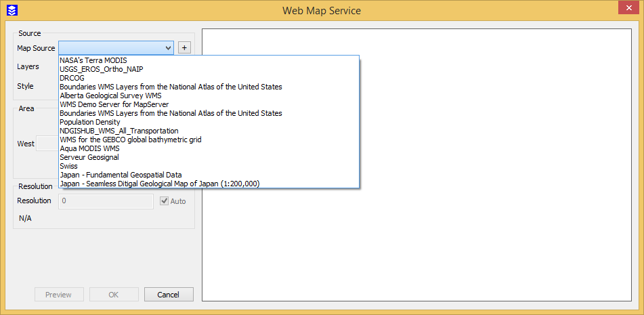Choose Aqua MODIS WMS
The image size is (644, 315).
[209, 148]
